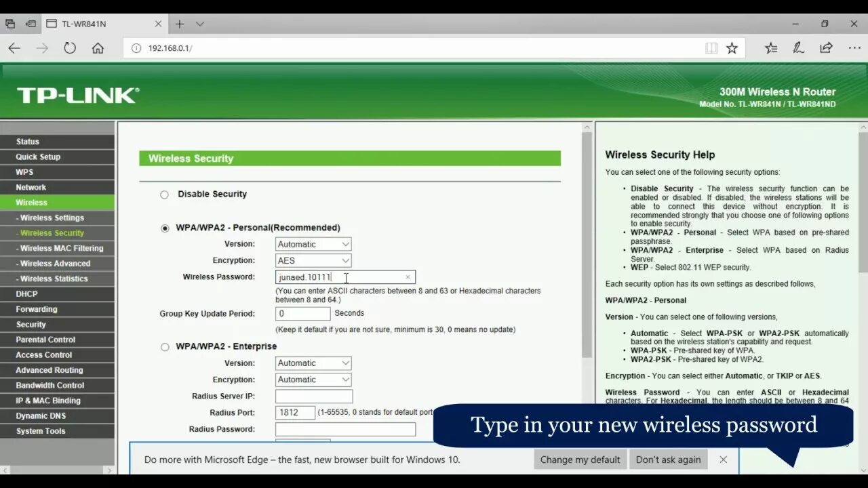Screen dimensions: 868x488
Task: Select WPA/WPA2 - Personal radio button
Action: tap(165, 228)
